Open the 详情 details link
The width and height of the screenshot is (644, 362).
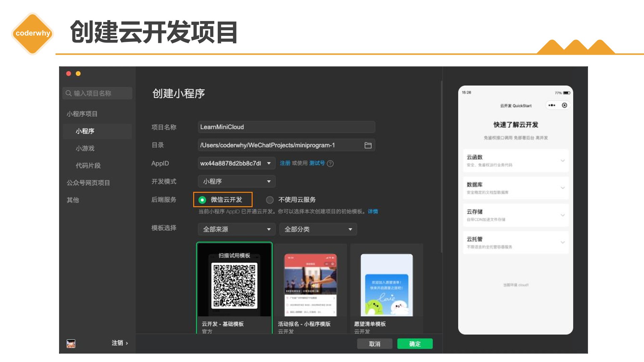tap(373, 212)
